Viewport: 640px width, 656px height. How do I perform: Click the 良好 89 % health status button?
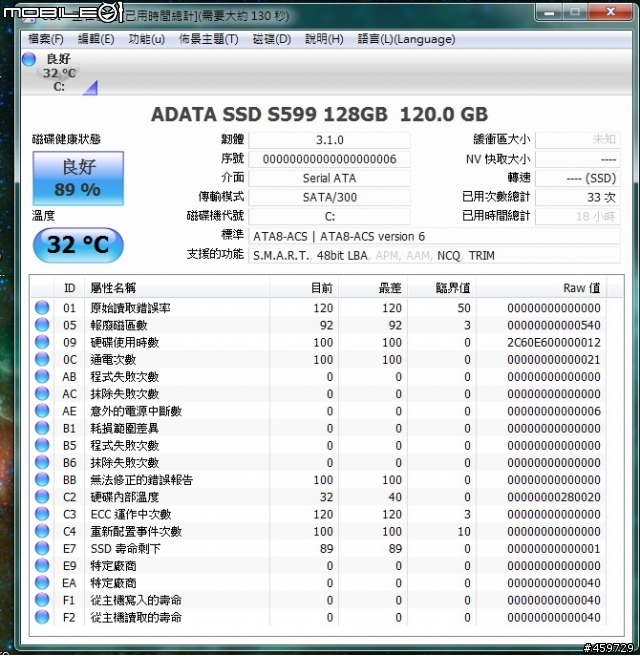[78, 178]
